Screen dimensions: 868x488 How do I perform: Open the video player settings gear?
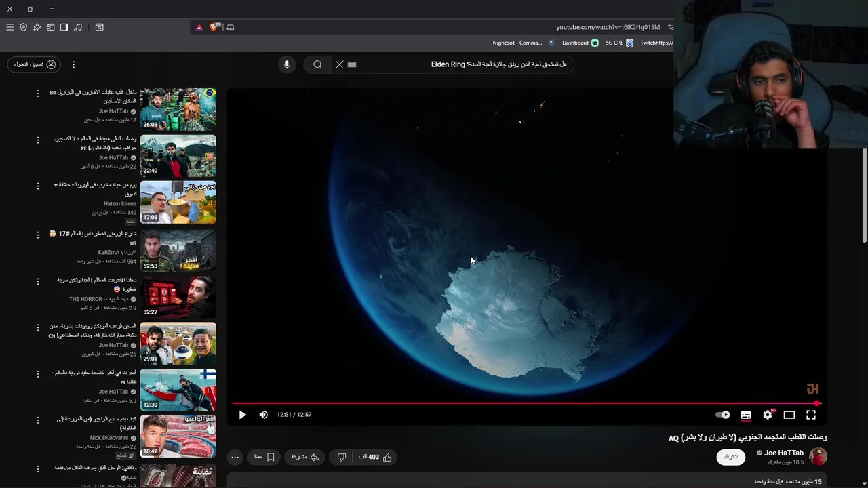click(768, 415)
